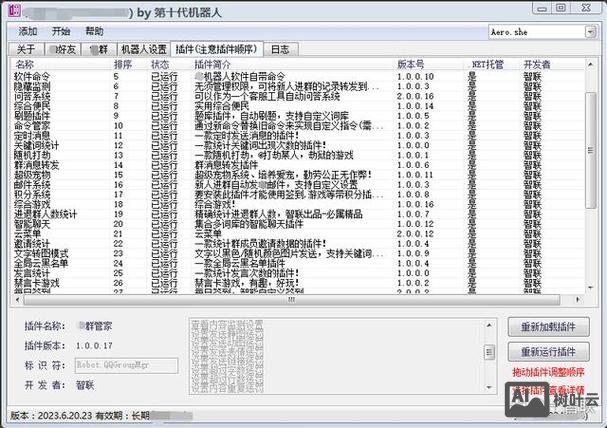Select the 关键词统计 plugin row
This screenshot has height=428, width=607.
pos(298,146)
